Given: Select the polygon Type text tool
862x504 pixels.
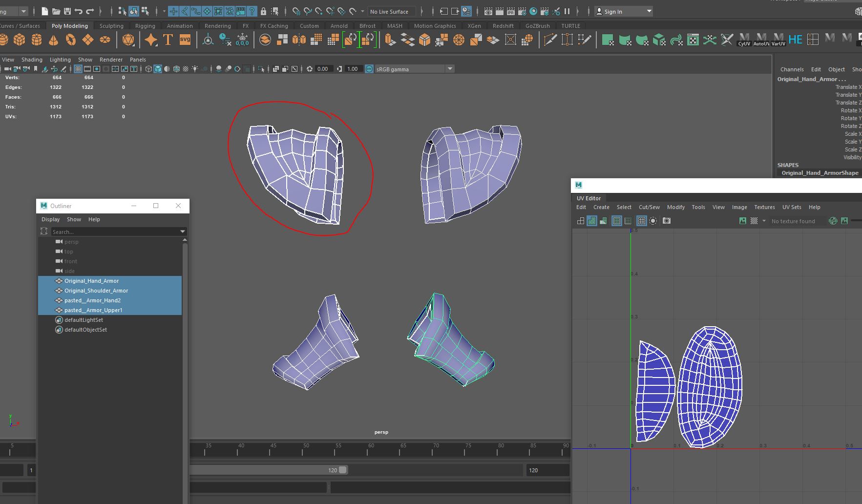Looking at the screenshot, I should click(x=168, y=40).
